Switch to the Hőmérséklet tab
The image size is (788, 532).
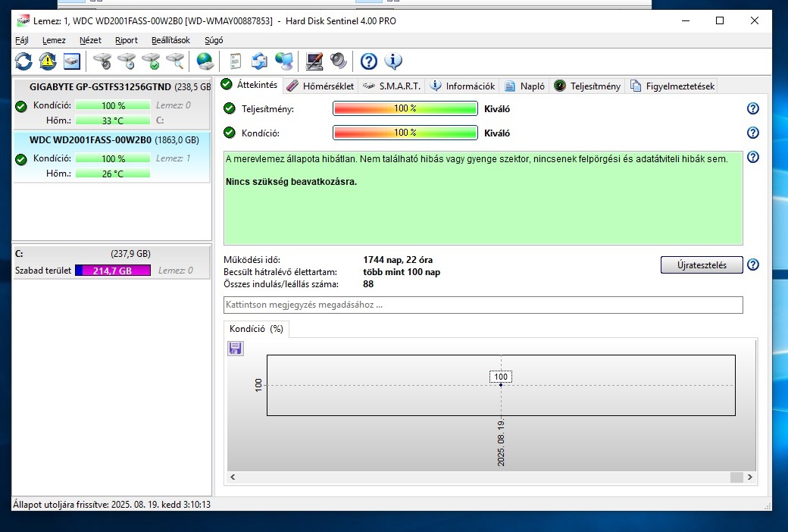point(321,86)
